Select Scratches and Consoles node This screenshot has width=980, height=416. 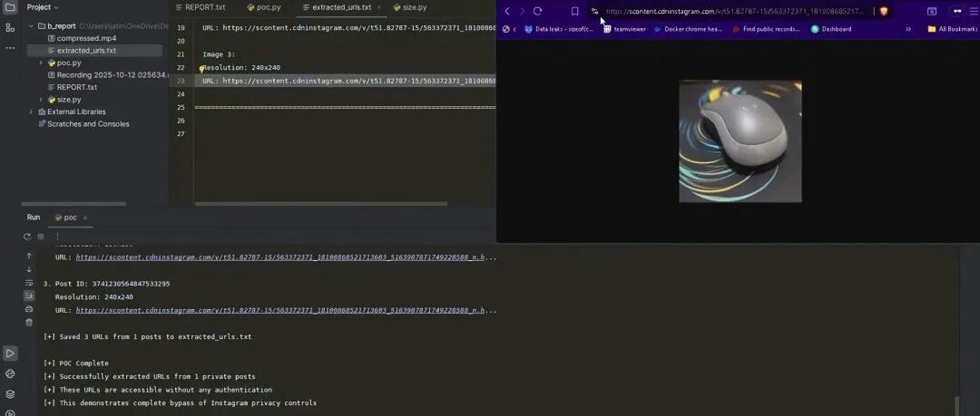(x=83, y=124)
